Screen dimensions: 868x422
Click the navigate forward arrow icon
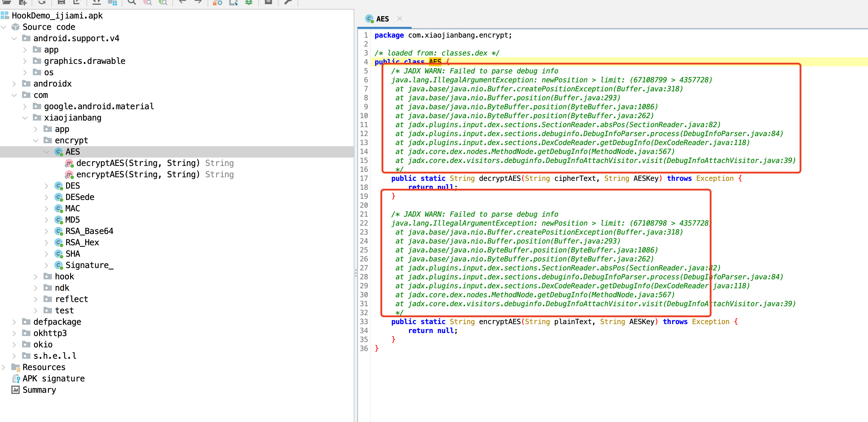click(198, 2)
